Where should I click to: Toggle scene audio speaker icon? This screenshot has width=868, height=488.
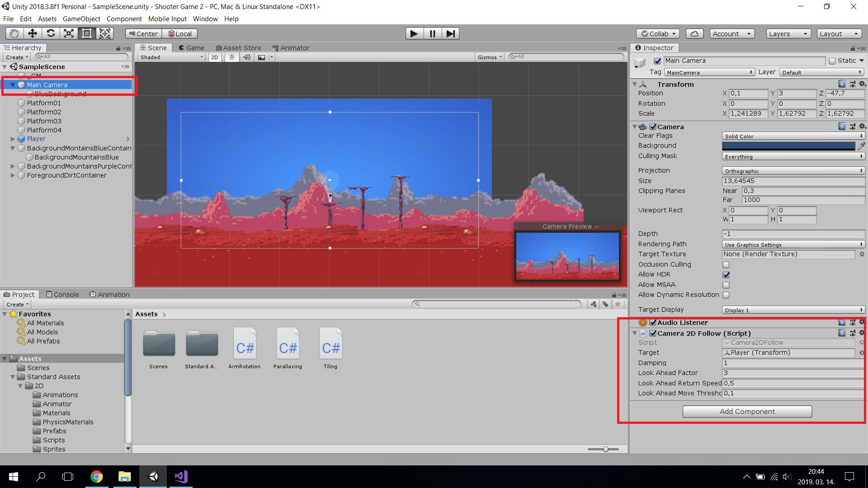coord(246,57)
